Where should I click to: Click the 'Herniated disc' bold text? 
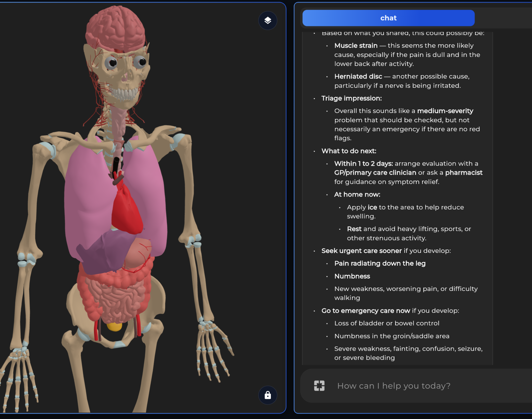[x=358, y=76]
